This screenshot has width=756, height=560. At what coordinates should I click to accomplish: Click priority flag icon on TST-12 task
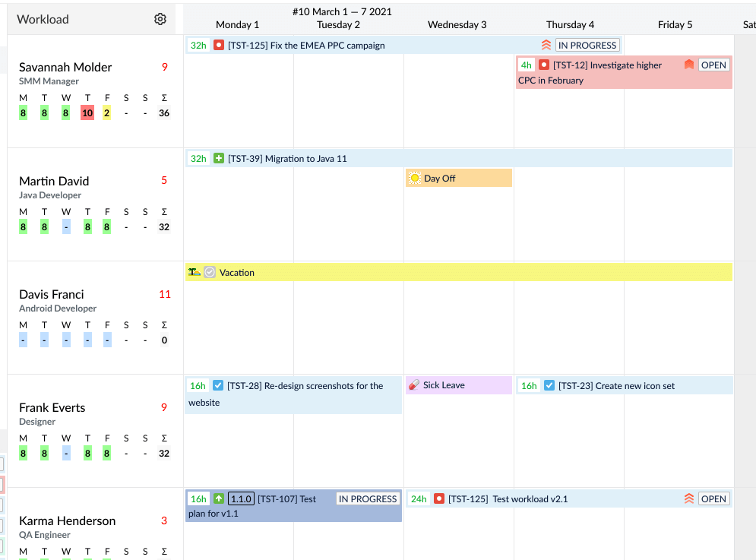pos(689,65)
